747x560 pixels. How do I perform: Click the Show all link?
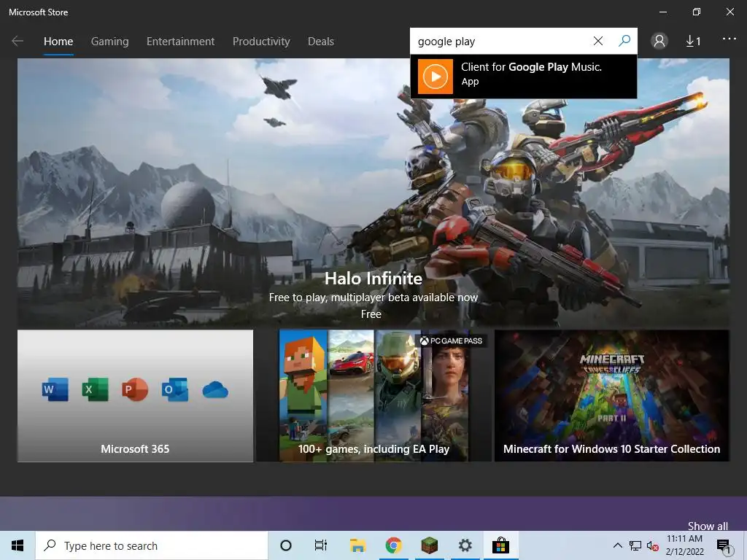(708, 526)
